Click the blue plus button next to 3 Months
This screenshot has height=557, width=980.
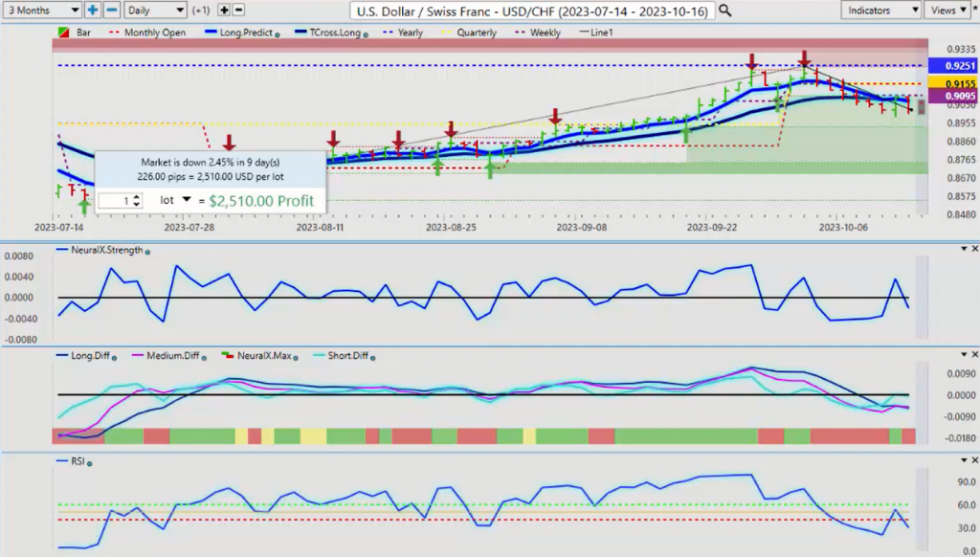click(93, 10)
